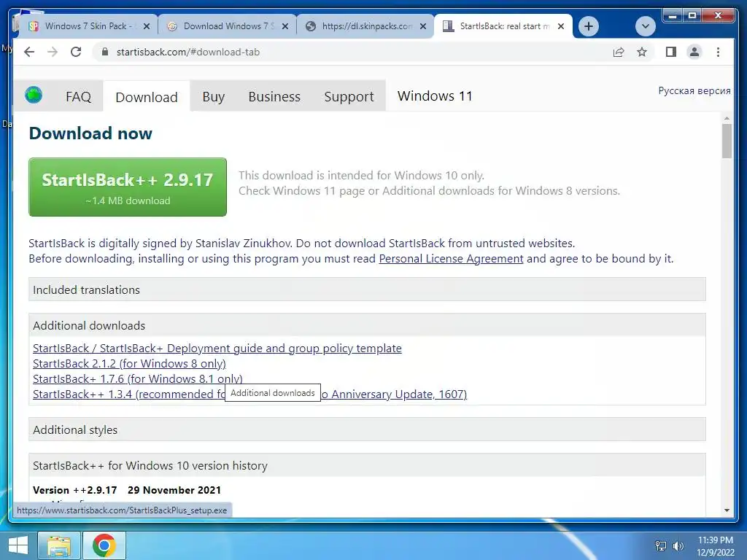747x560 pixels.
Task: Collapse the StartIsBack++ for Windows 10 version history header
Action: coord(367,465)
